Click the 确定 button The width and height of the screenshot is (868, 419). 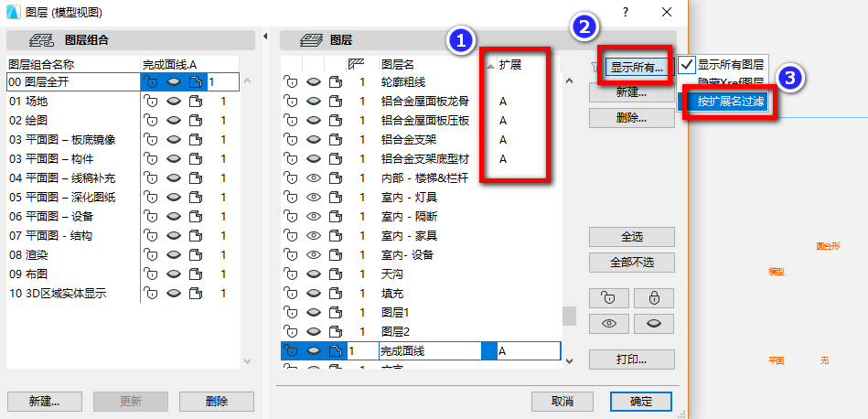point(641,402)
